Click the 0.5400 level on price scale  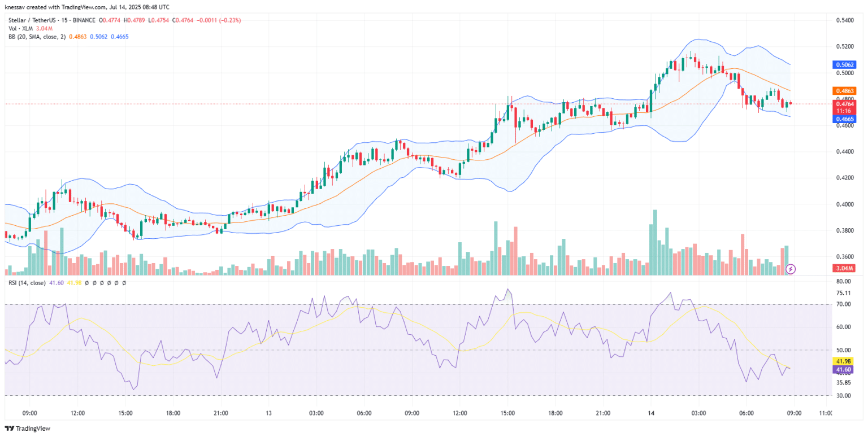pyautogui.click(x=844, y=20)
